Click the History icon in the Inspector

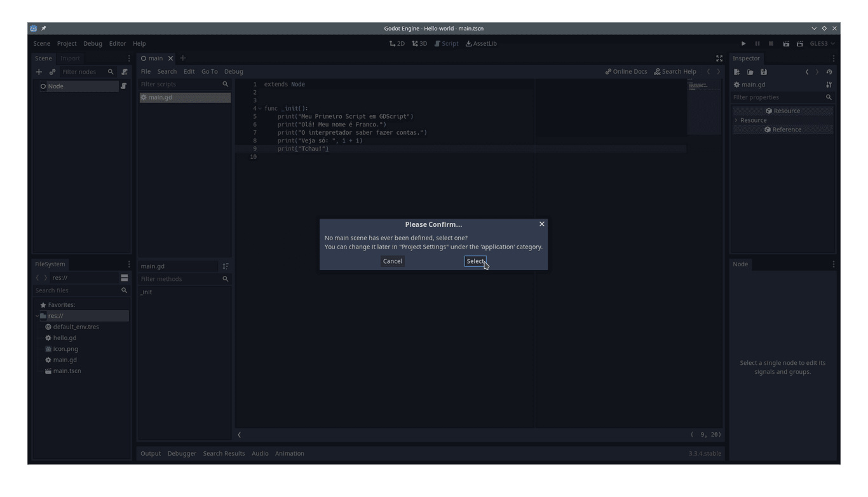point(828,71)
